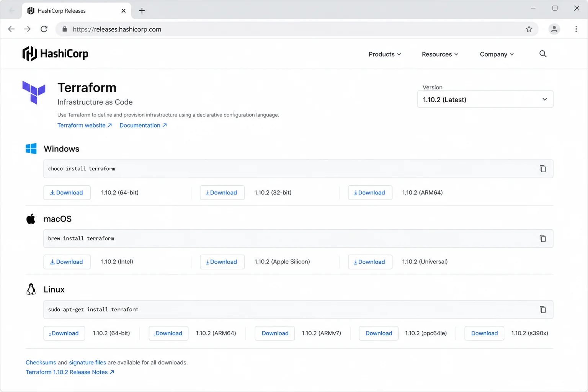Open a new browser tab
The image size is (588, 392).
(142, 11)
